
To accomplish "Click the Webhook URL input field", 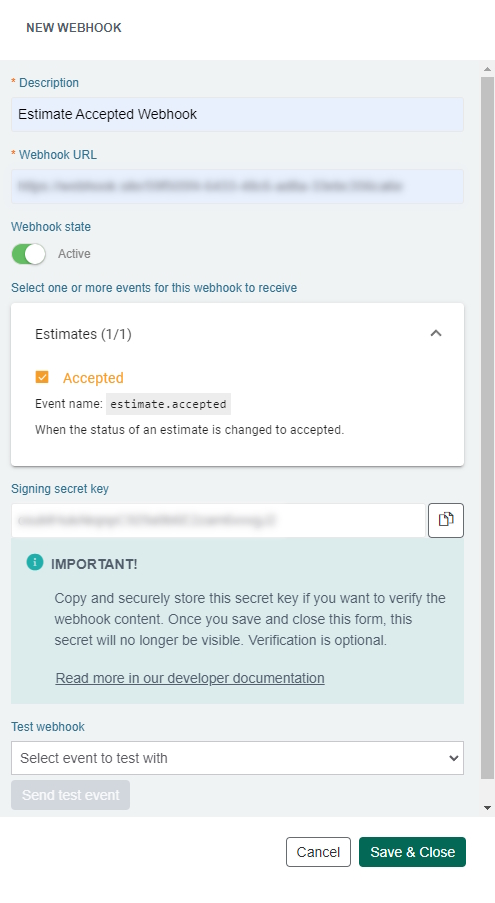I will (237, 187).
